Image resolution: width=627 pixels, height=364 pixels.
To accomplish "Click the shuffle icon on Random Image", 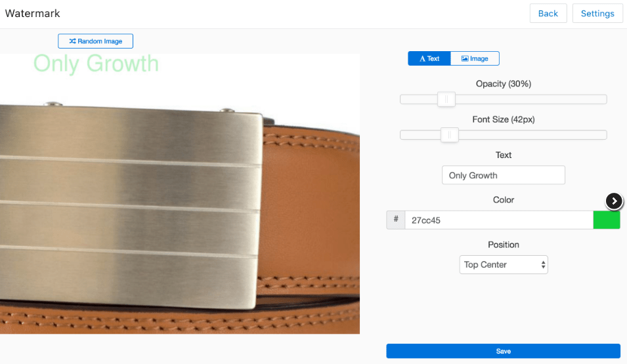I will click(x=72, y=41).
